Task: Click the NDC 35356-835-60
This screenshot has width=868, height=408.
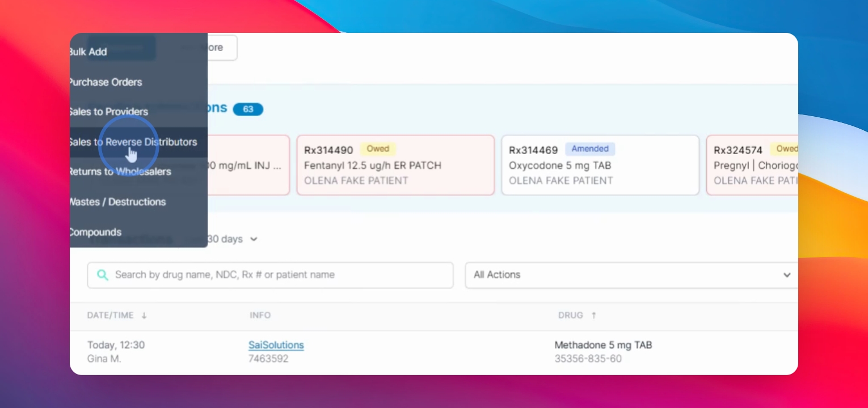Action: (x=588, y=359)
